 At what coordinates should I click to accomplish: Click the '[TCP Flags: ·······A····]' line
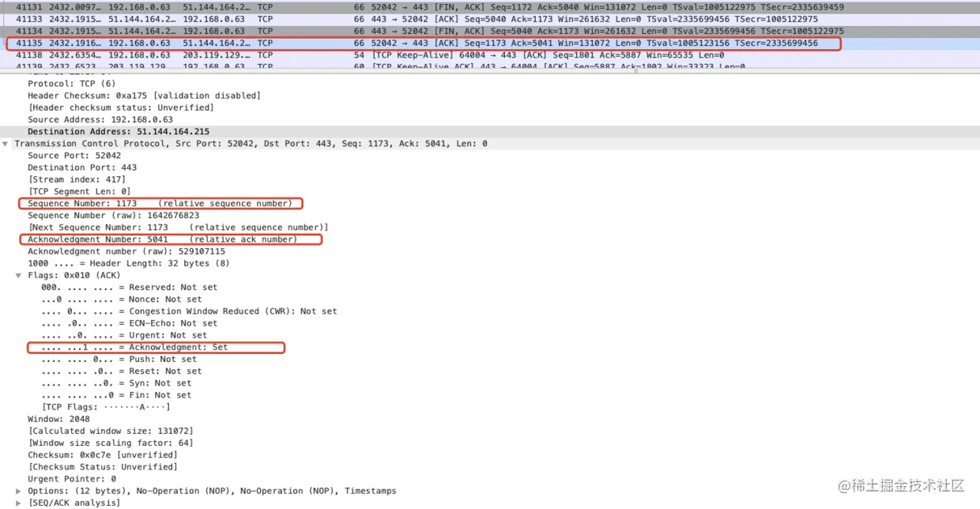[106, 407]
